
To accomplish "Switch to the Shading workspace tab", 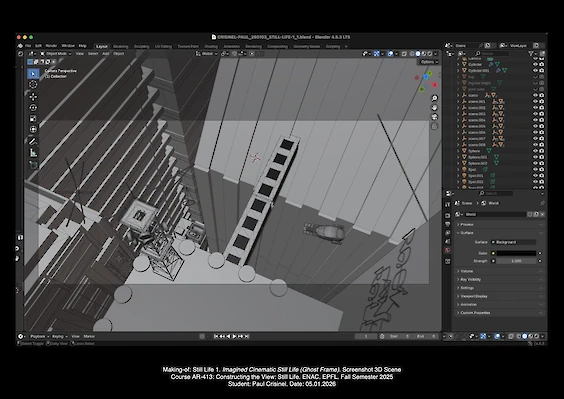I will tap(211, 46).
